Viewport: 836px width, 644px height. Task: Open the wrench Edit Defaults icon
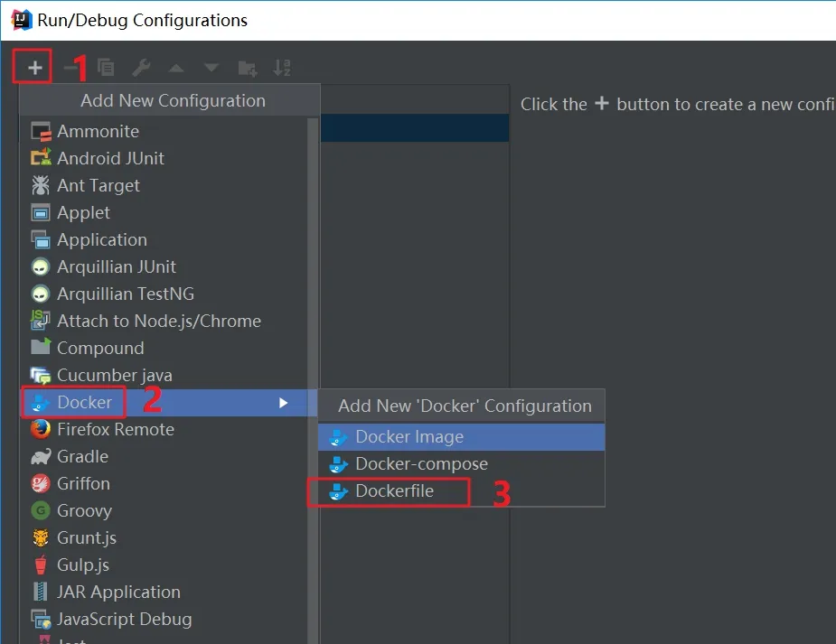pos(141,68)
